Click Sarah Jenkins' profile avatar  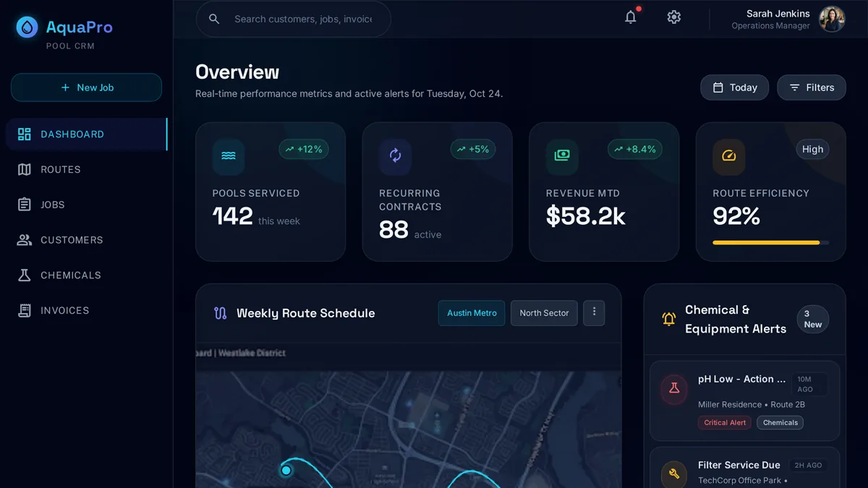832,19
